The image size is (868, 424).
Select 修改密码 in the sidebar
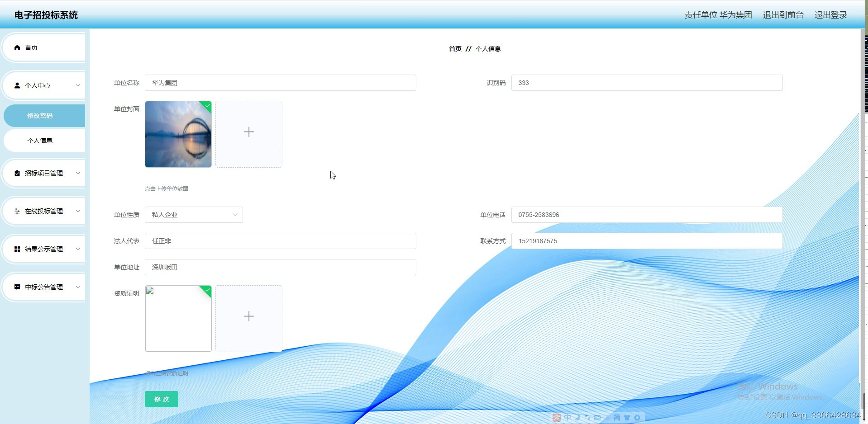click(44, 116)
